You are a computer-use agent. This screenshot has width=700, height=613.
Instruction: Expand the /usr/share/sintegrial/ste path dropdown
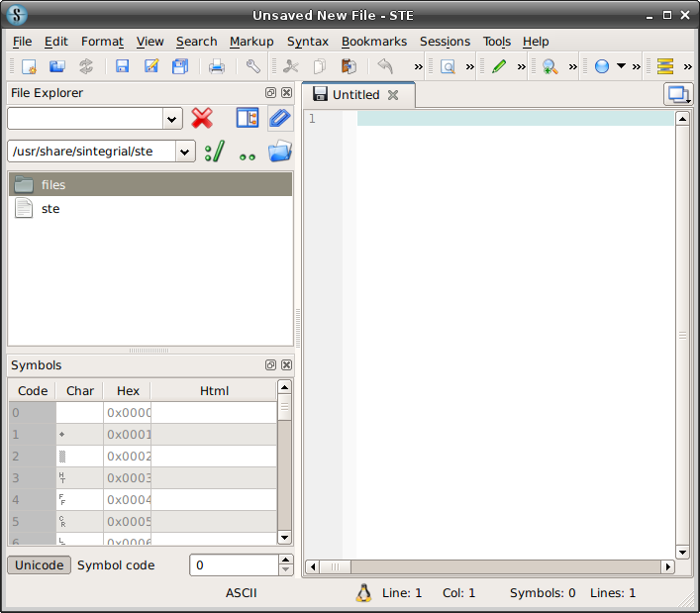[185, 152]
